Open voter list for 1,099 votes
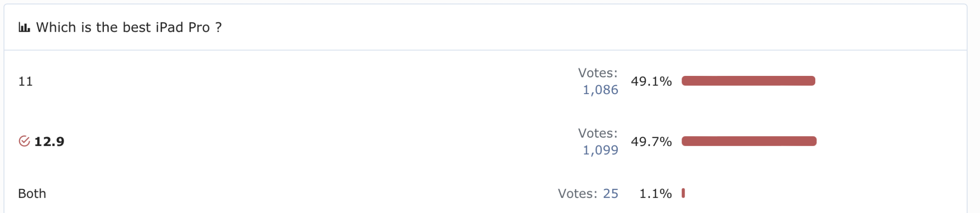This screenshot has height=213, width=980. point(600,150)
